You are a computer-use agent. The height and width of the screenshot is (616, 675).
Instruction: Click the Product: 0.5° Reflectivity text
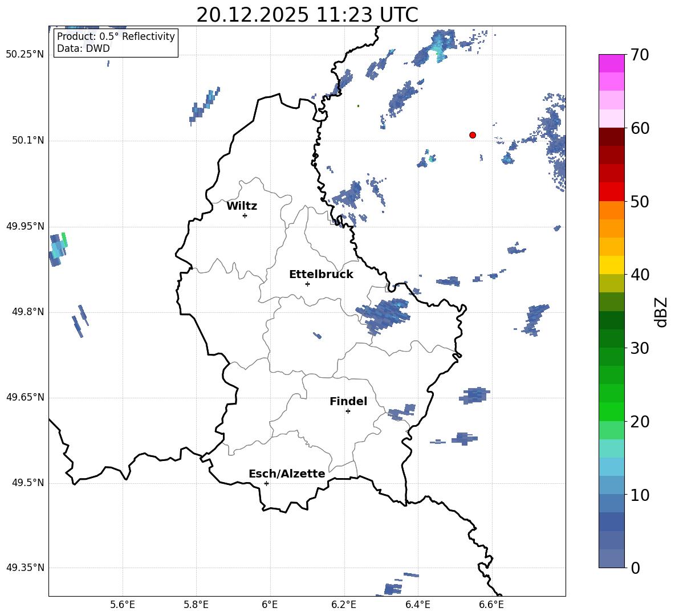coord(116,36)
